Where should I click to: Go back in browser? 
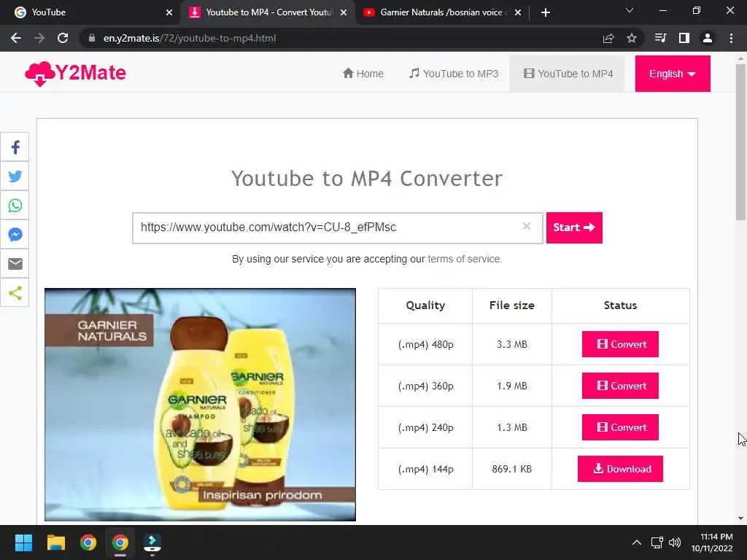pyautogui.click(x=16, y=38)
